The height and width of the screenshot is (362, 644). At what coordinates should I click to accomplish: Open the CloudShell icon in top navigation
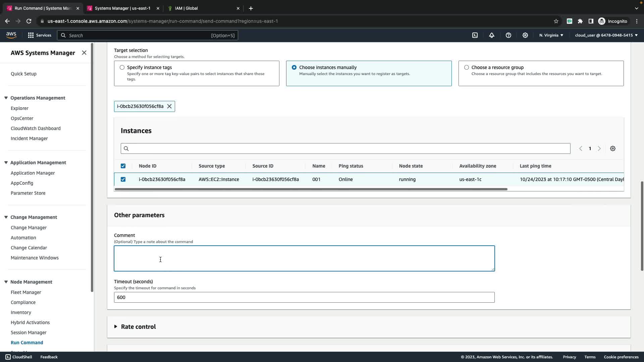point(475,35)
